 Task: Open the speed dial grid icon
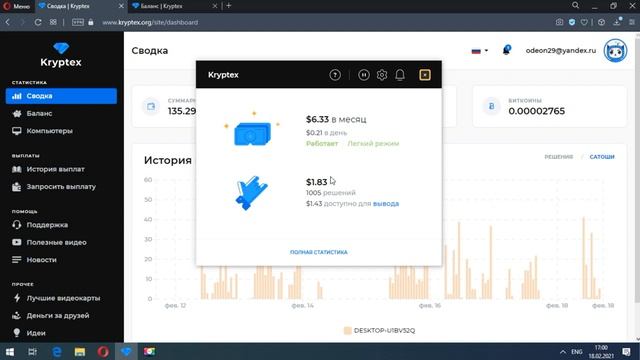53,22
